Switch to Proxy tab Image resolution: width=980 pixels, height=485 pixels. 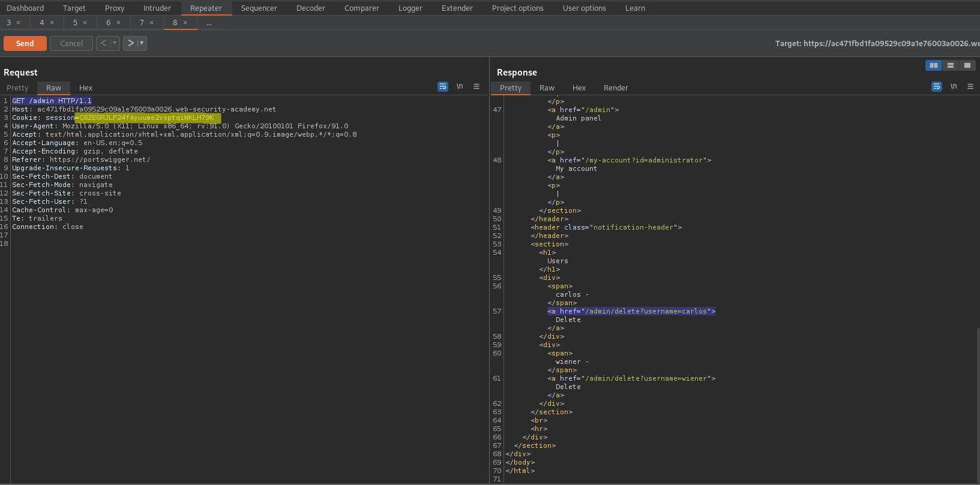[115, 8]
